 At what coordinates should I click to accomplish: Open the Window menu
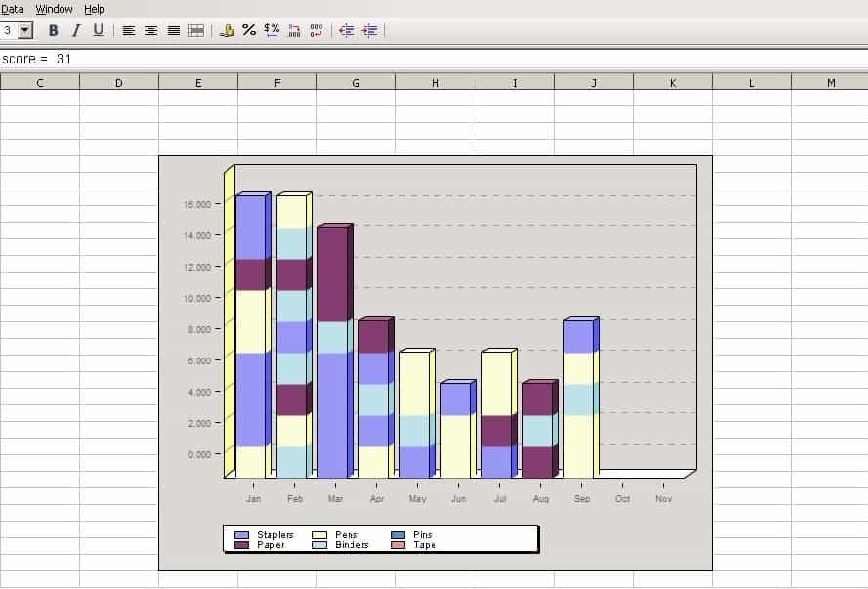coord(54,9)
